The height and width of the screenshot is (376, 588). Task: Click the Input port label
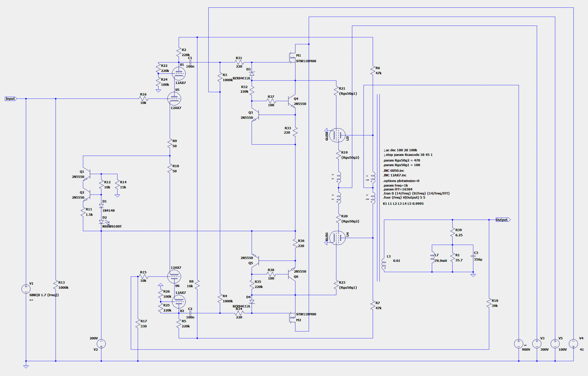tap(10, 99)
